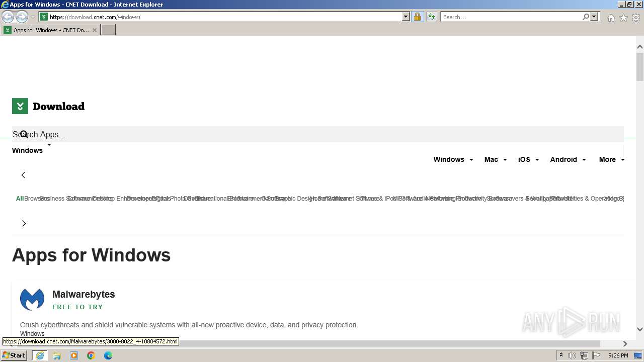Click the volume speaker tray icon
Viewport: 644px width, 362px height.
pos(572,355)
